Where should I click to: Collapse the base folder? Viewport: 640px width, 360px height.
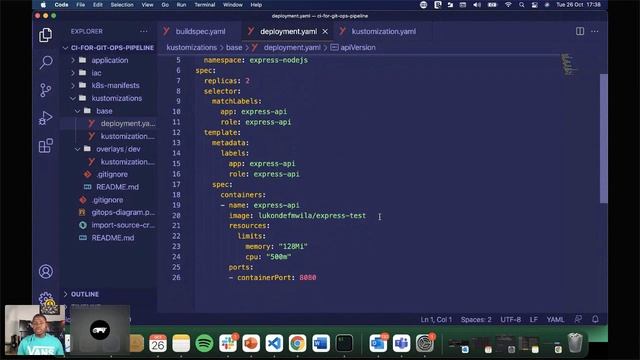point(104,111)
